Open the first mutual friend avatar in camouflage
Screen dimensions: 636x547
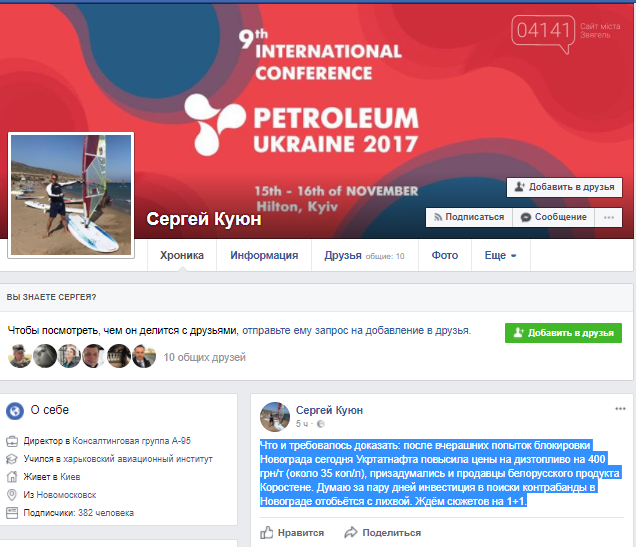click(x=20, y=356)
